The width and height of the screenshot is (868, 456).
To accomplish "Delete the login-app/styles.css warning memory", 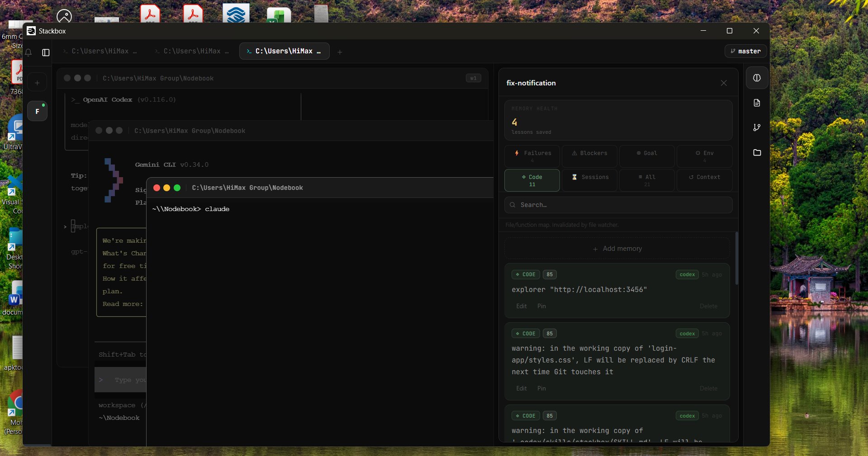I will coord(708,389).
